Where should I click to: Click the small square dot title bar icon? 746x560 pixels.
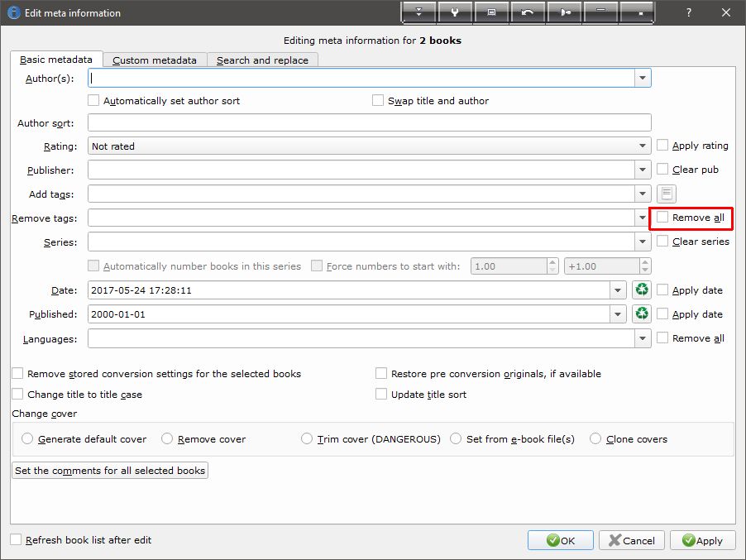point(637,12)
